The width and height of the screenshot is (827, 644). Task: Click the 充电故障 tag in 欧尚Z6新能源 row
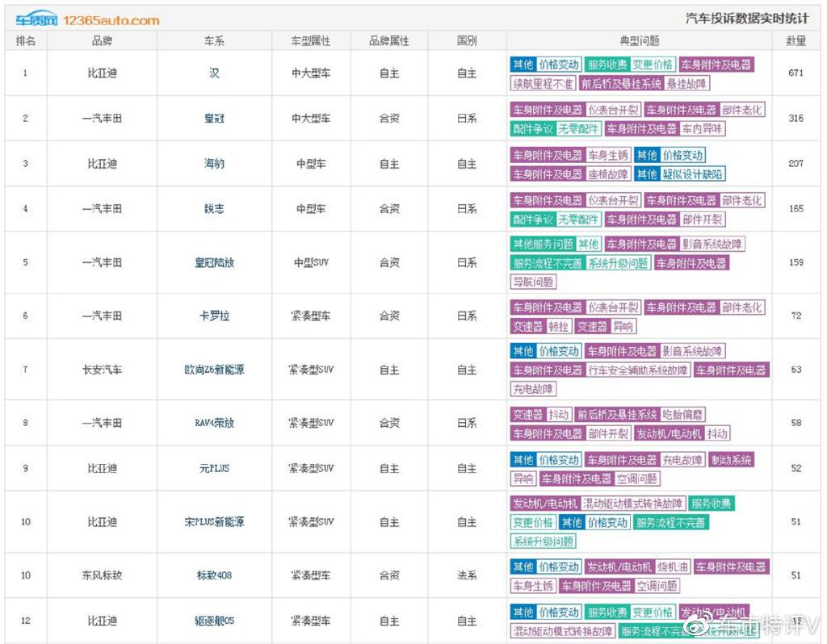[x=533, y=389]
